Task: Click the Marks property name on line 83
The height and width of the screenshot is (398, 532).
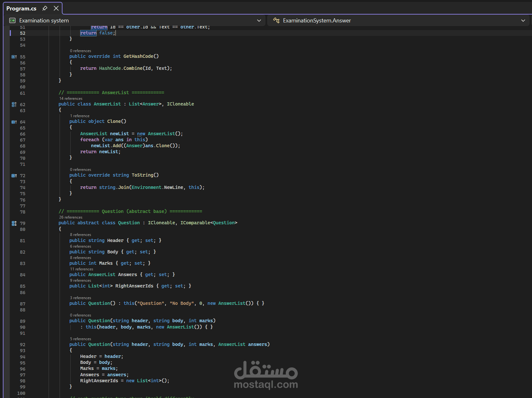Action: click(x=106, y=263)
